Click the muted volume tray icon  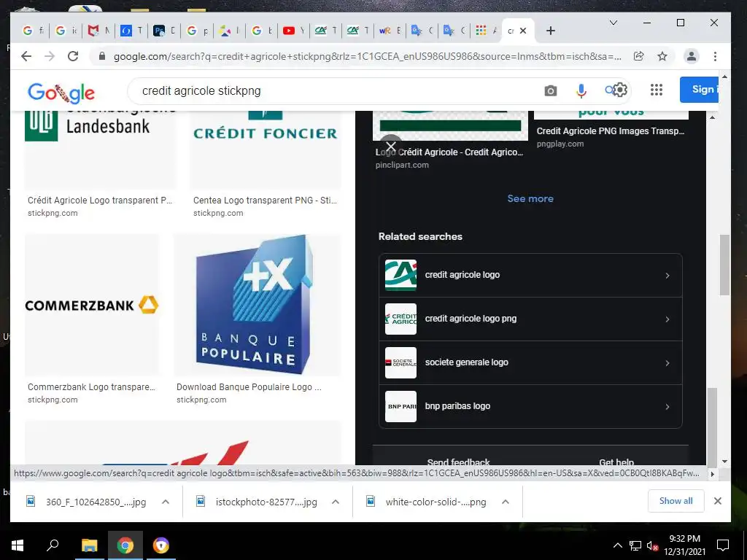coord(652,545)
